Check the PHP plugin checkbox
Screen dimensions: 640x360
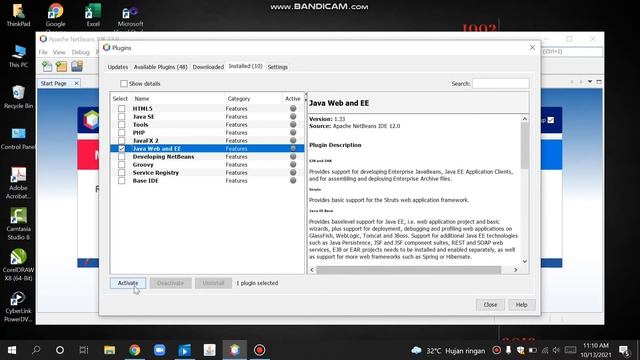(122, 133)
